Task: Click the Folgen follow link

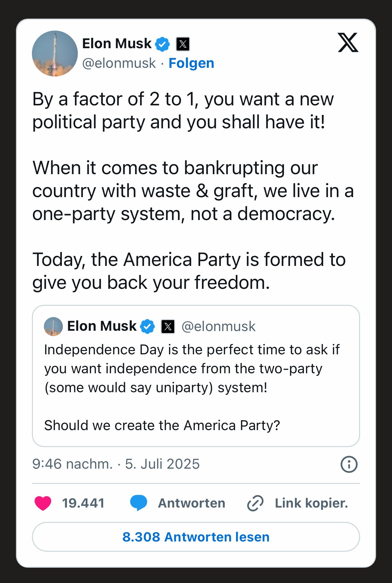Action: 191,63
